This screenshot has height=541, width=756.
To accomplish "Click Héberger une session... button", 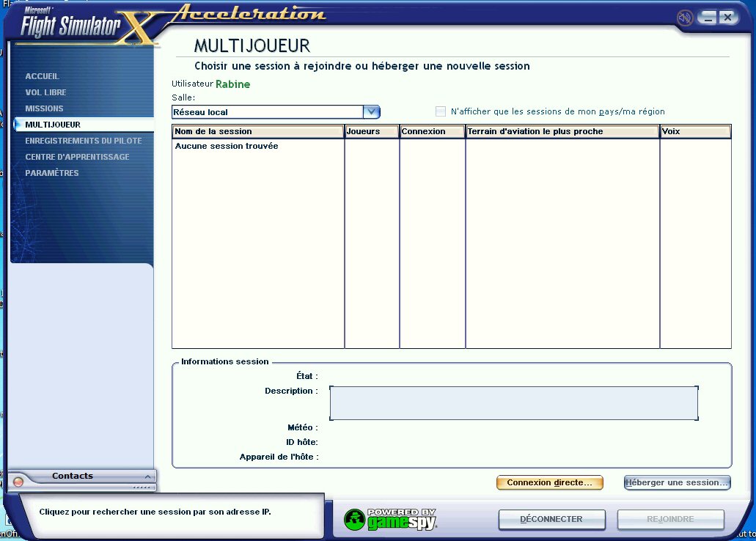I will click(677, 482).
